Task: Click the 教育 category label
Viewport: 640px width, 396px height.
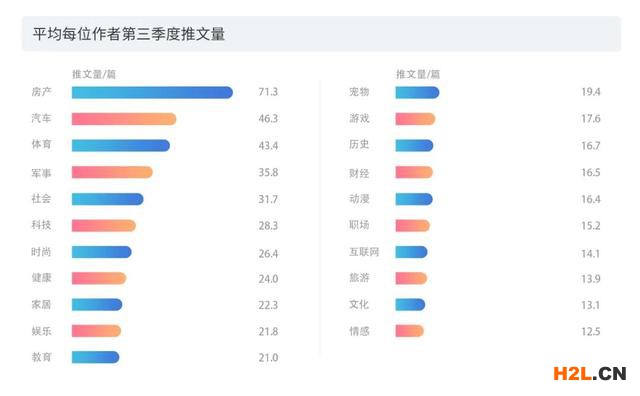Action: tap(42, 357)
